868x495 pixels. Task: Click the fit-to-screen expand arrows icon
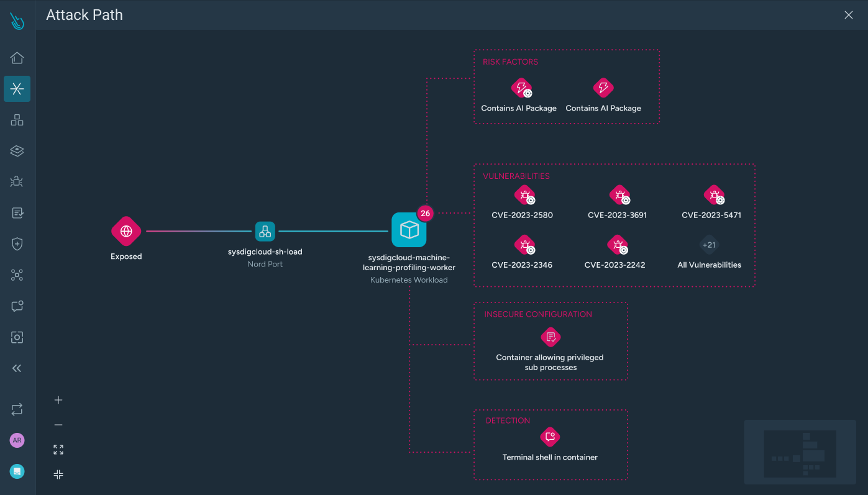(x=58, y=450)
